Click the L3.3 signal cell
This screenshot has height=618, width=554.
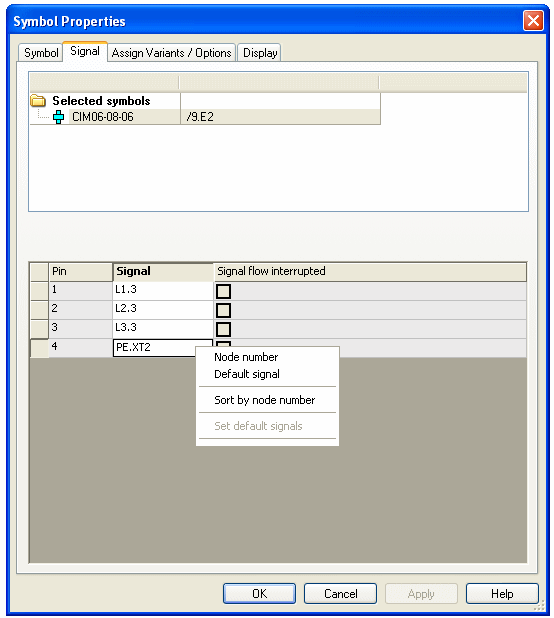pyautogui.click(x=163, y=328)
